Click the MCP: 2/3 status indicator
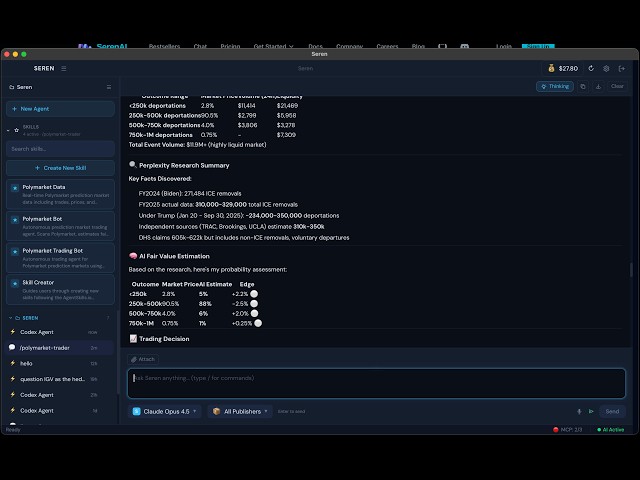This screenshot has width=640, height=480. point(567,429)
